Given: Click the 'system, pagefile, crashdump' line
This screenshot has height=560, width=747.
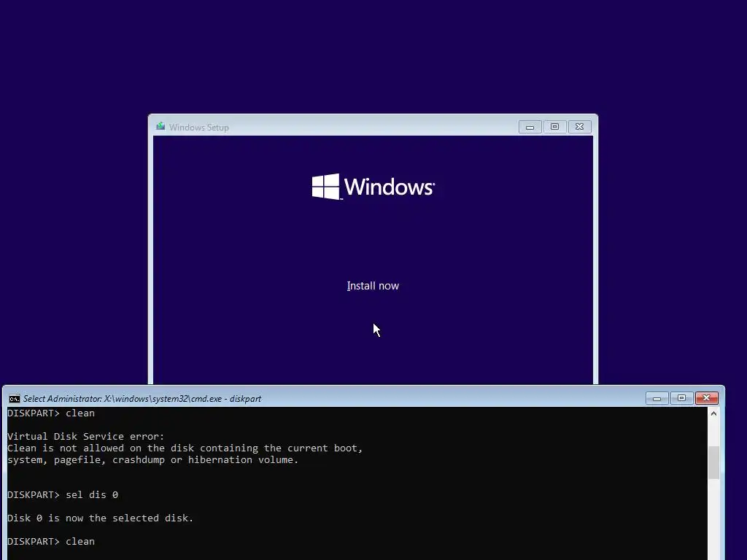Looking at the screenshot, I should point(153,460).
